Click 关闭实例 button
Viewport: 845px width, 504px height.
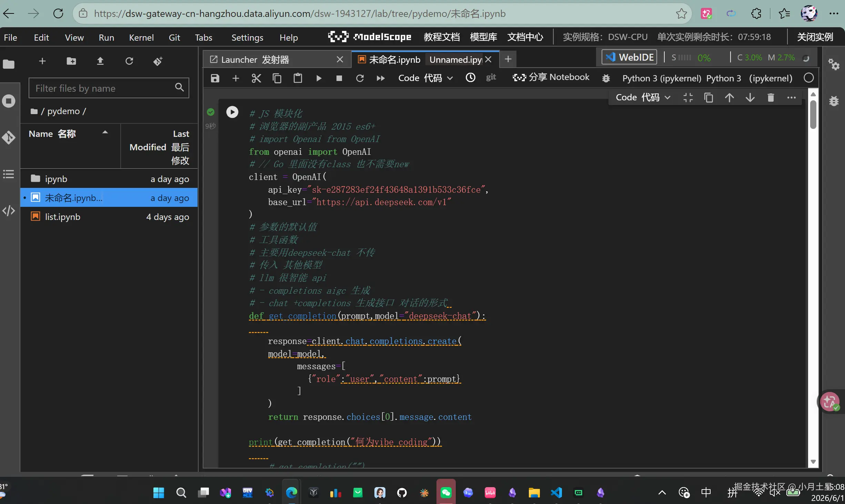click(815, 37)
